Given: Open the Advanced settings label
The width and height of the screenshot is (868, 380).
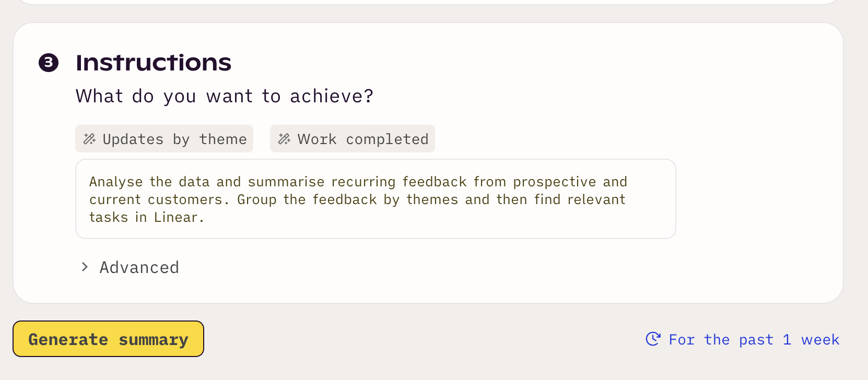Looking at the screenshot, I should (x=139, y=267).
